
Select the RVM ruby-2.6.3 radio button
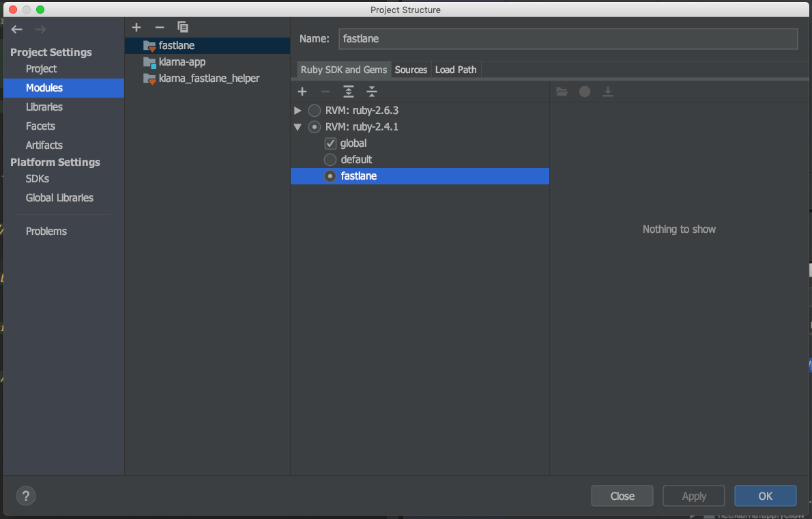(x=314, y=110)
